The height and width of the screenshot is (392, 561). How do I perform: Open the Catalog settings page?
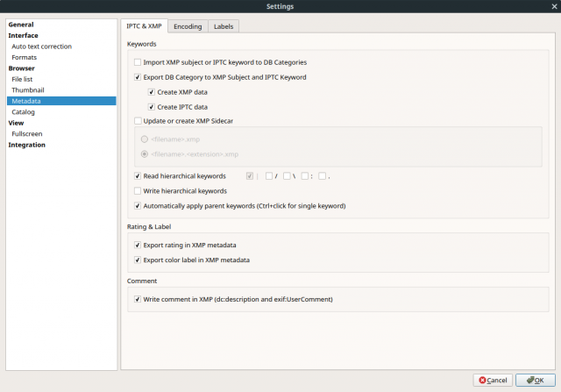point(24,112)
